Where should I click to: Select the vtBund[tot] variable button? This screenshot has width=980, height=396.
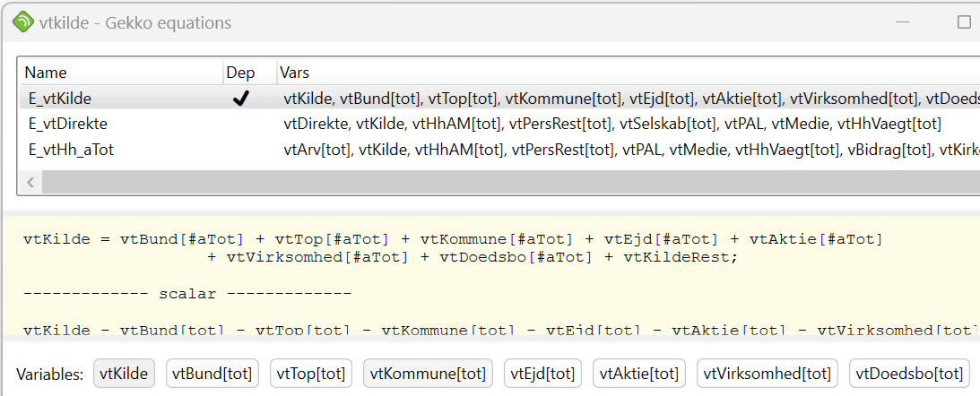(x=212, y=373)
